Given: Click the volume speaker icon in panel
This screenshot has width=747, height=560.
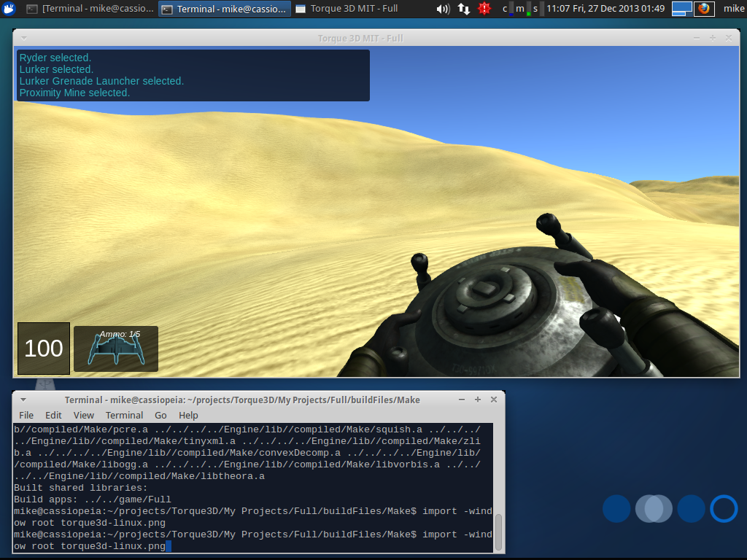Looking at the screenshot, I should point(443,9).
